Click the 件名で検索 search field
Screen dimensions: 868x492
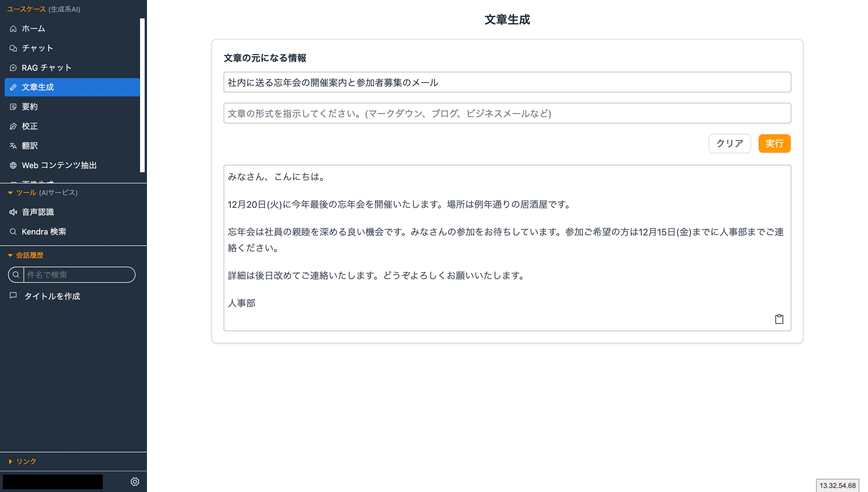tap(79, 275)
